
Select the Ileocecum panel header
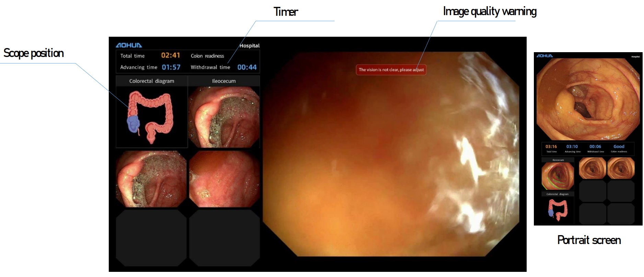coord(224,81)
